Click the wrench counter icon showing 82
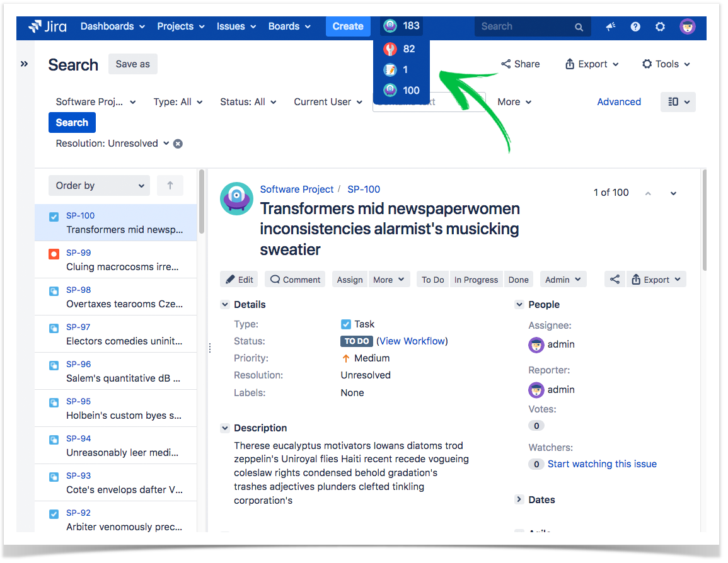 (x=391, y=48)
